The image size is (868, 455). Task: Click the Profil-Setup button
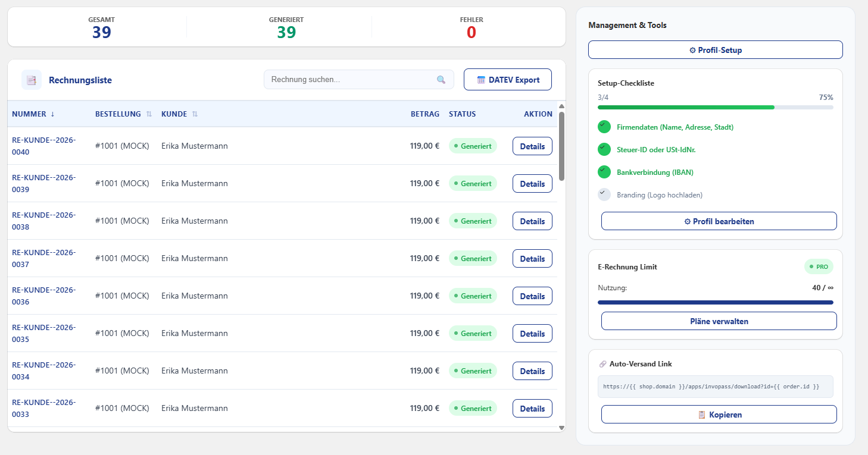click(715, 49)
